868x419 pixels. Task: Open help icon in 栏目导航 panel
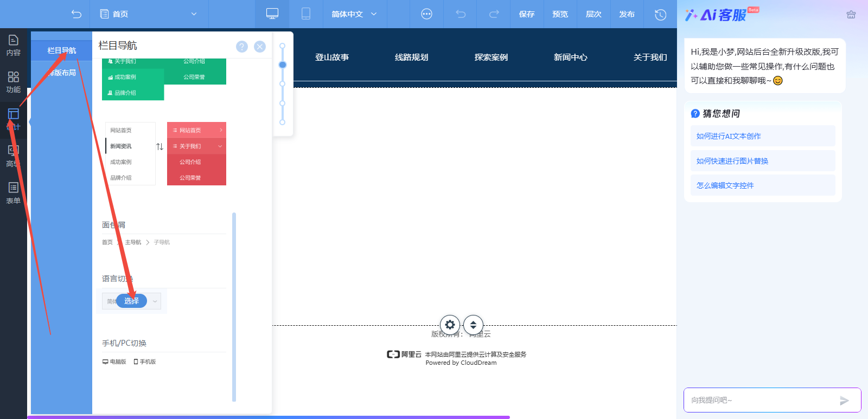242,47
